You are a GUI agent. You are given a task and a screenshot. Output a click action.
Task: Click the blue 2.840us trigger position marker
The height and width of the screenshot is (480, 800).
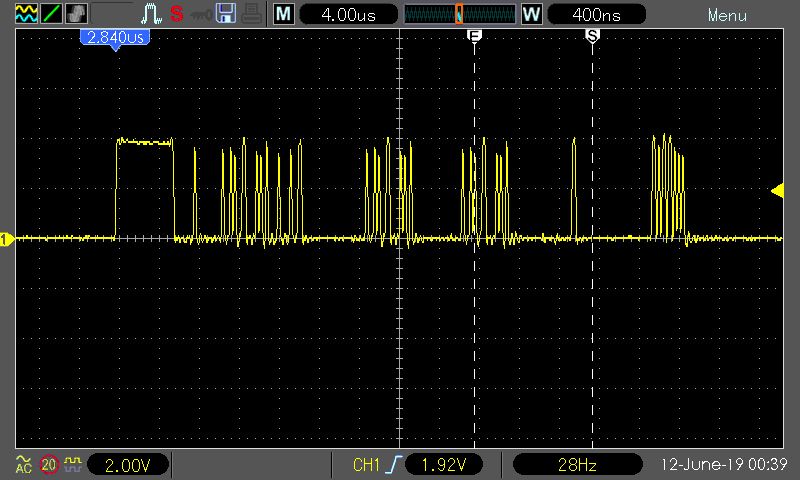(x=117, y=37)
